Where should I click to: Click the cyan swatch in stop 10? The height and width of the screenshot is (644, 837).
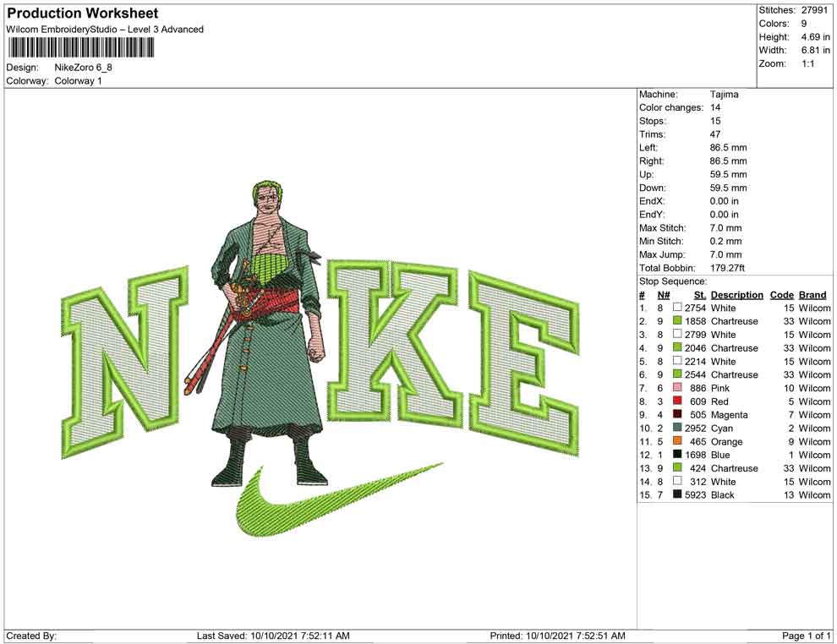[x=677, y=428]
